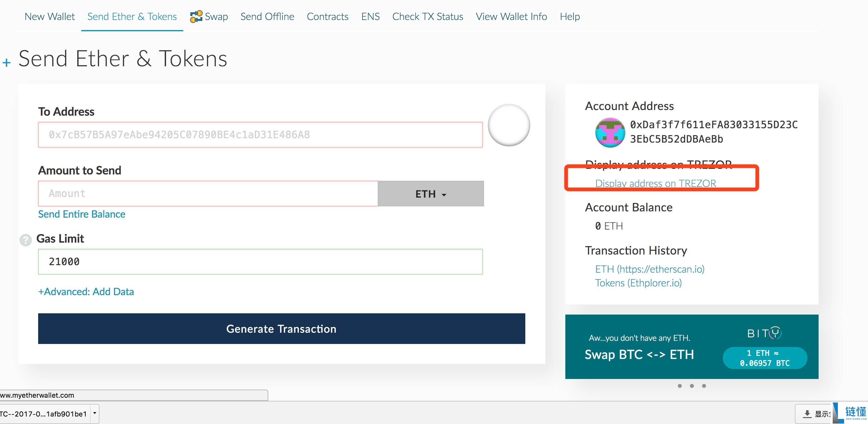Click the empty To Address identicon circle
The width and height of the screenshot is (868, 424).
509,125
